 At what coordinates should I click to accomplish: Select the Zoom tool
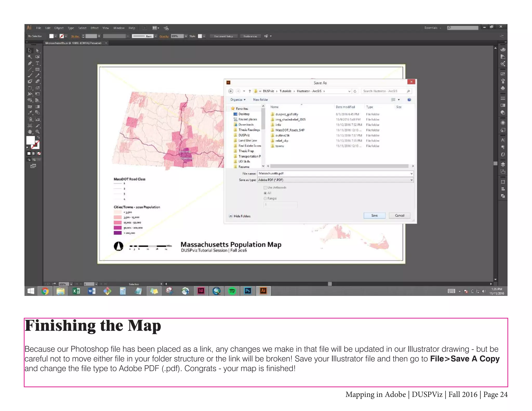[x=37, y=132]
